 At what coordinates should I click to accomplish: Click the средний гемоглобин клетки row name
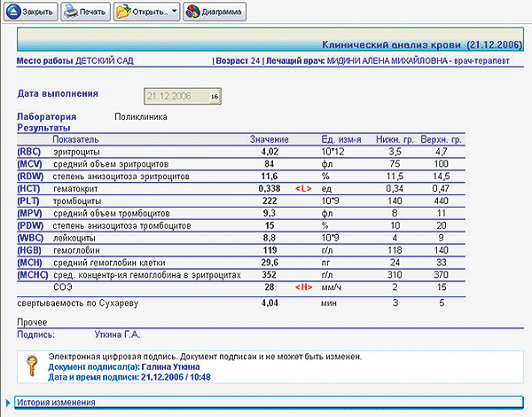coord(109,263)
